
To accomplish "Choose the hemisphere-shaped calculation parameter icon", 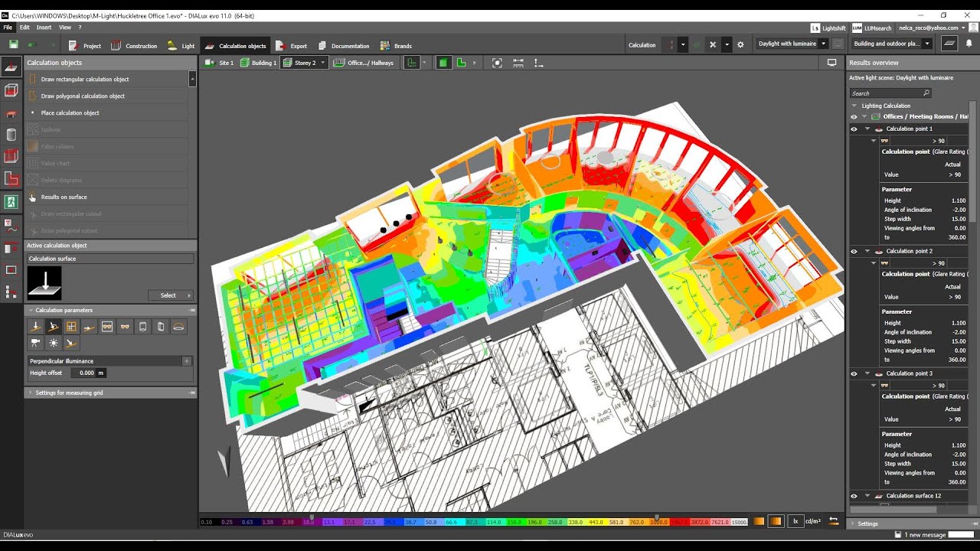I will point(178,327).
